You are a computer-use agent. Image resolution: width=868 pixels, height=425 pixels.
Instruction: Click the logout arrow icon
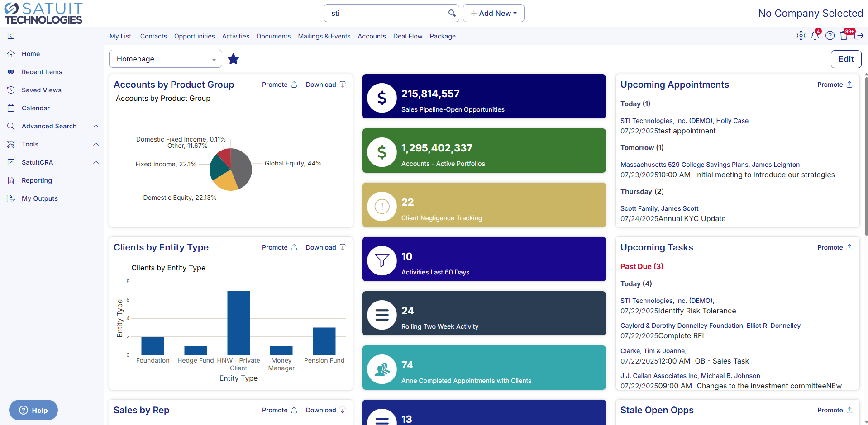pyautogui.click(x=859, y=36)
